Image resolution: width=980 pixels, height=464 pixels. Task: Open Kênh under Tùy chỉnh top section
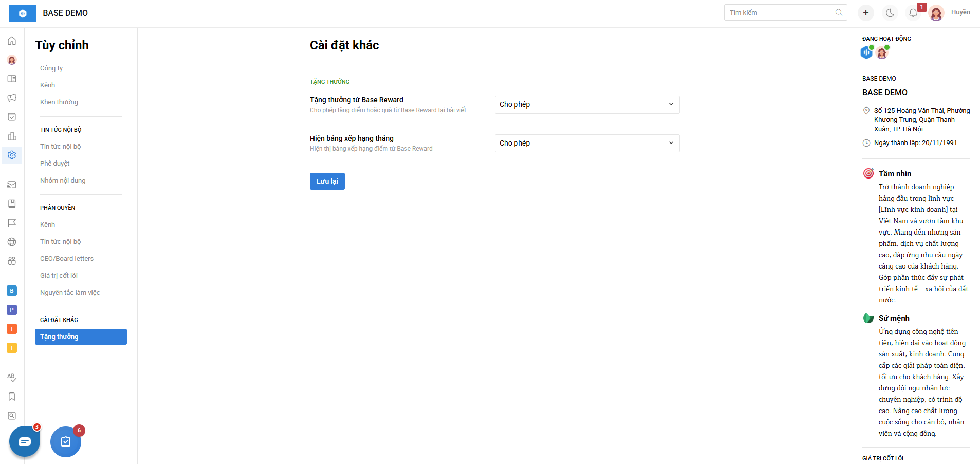point(48,85)
